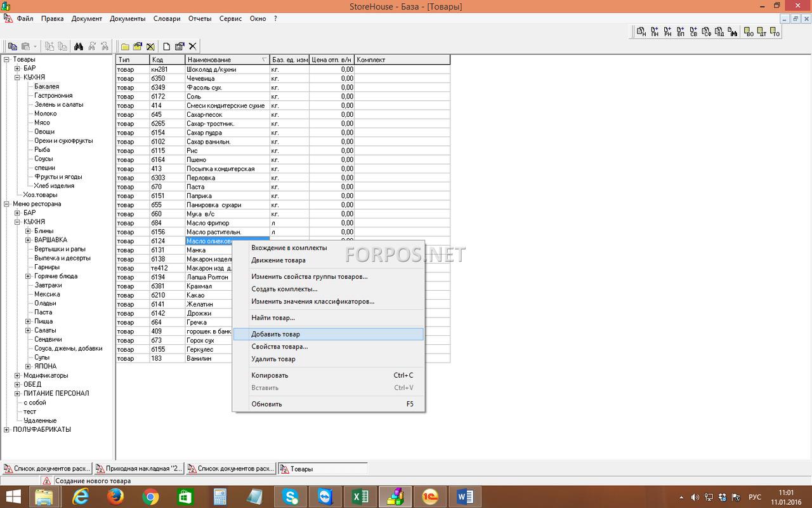
Task: Click the copy icon in left toolbar
Action: [12, 46]
